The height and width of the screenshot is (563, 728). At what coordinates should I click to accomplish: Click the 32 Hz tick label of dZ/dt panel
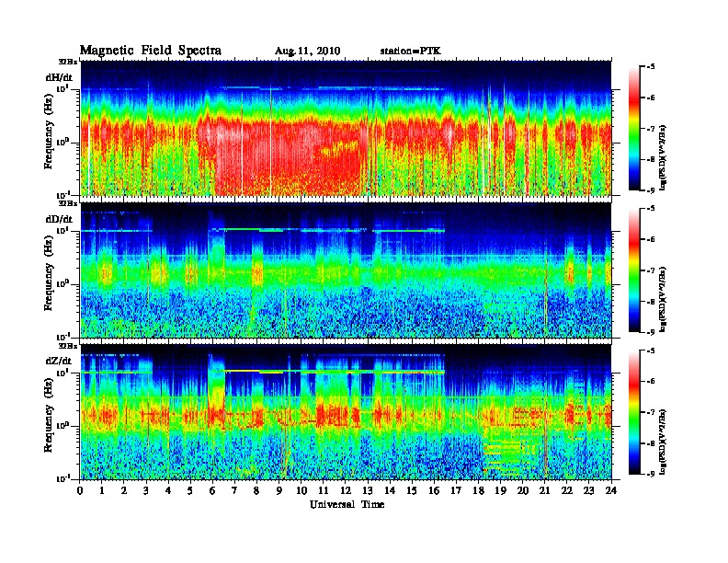point(68,346)
